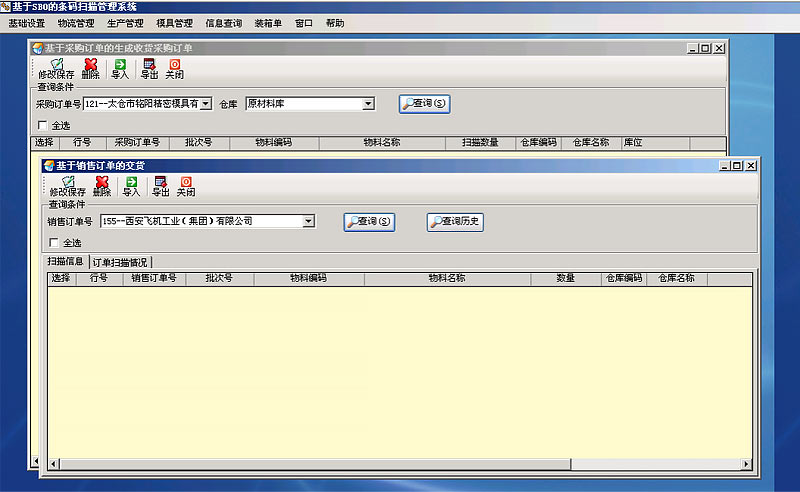The image size is (800, 492).
Task: Click the 导出 icon in the purchase order window
Action: 149,68
